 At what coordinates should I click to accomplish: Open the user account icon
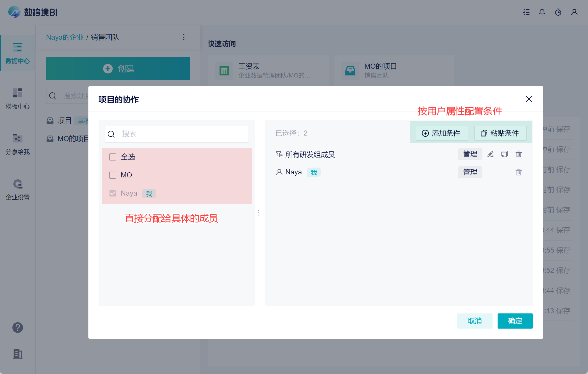pyautogui.click(x=574, y=12)
